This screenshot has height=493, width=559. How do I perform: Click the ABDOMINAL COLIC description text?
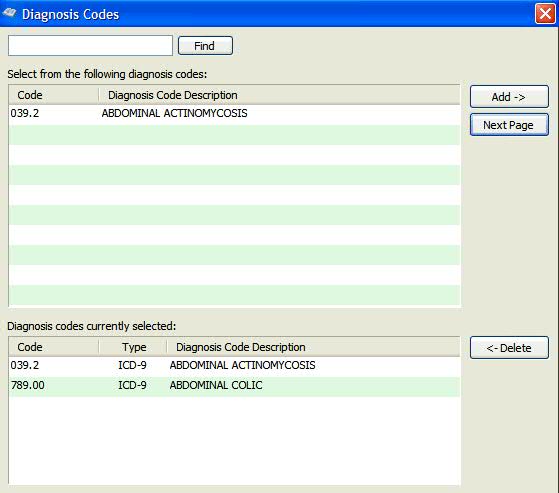216,385
